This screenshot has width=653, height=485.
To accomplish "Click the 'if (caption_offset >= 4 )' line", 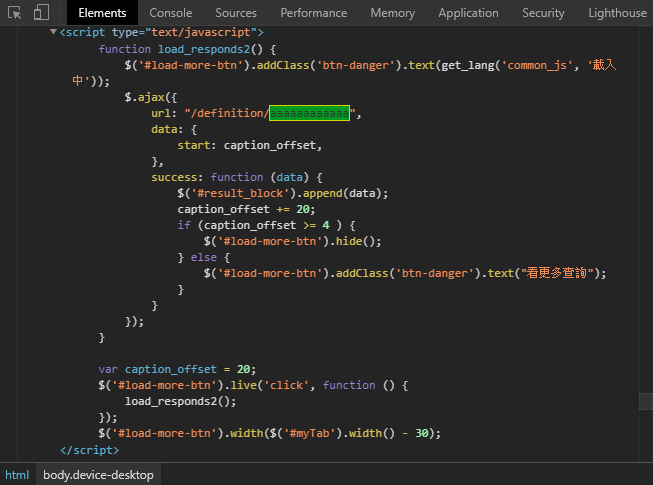I will (x=266, y=225).
